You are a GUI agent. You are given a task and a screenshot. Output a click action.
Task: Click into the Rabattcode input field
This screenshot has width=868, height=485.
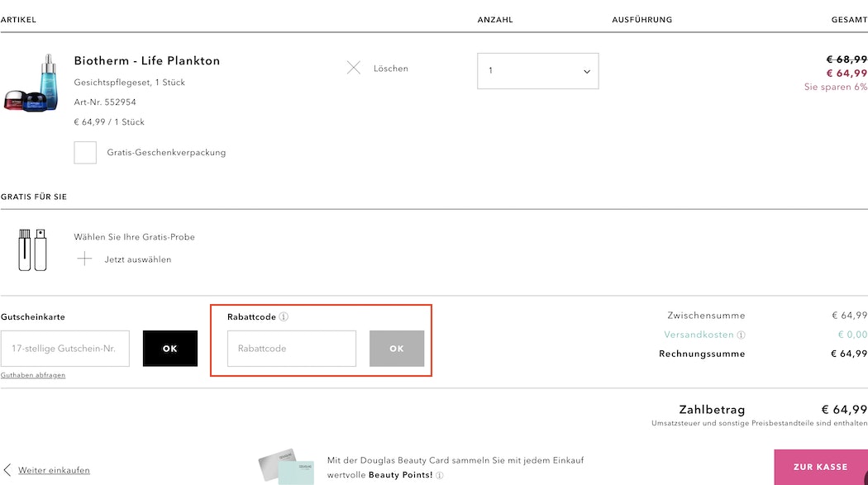tap(292, 349)
